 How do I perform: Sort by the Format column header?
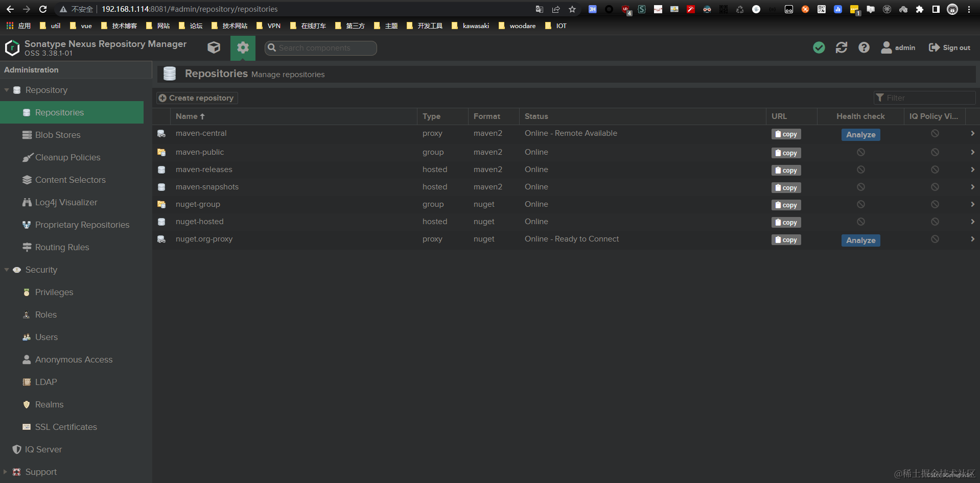tap(494, 116)
